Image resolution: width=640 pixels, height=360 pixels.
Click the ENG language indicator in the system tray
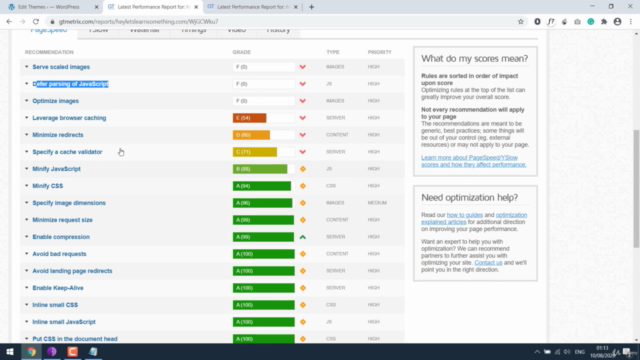(580, 351)
